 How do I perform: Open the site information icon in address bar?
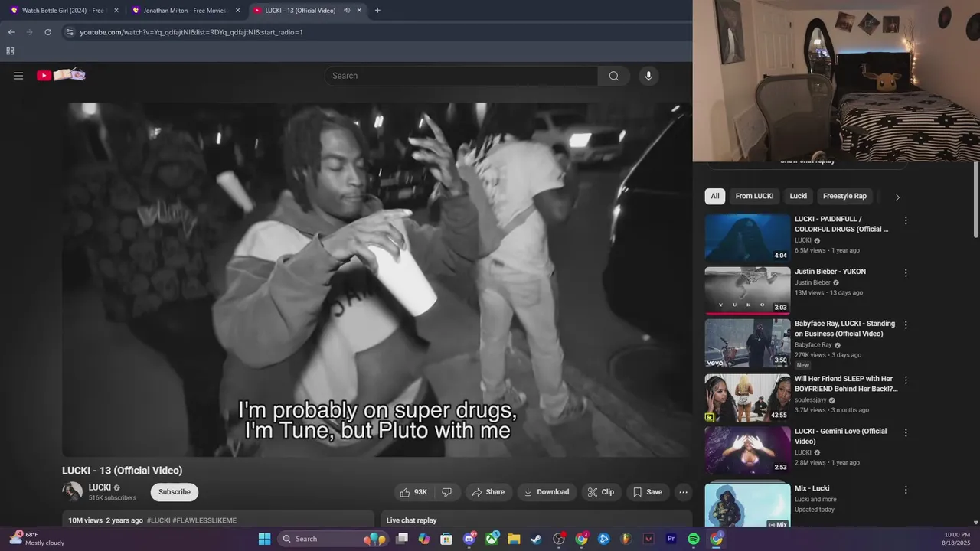(69, 32)
